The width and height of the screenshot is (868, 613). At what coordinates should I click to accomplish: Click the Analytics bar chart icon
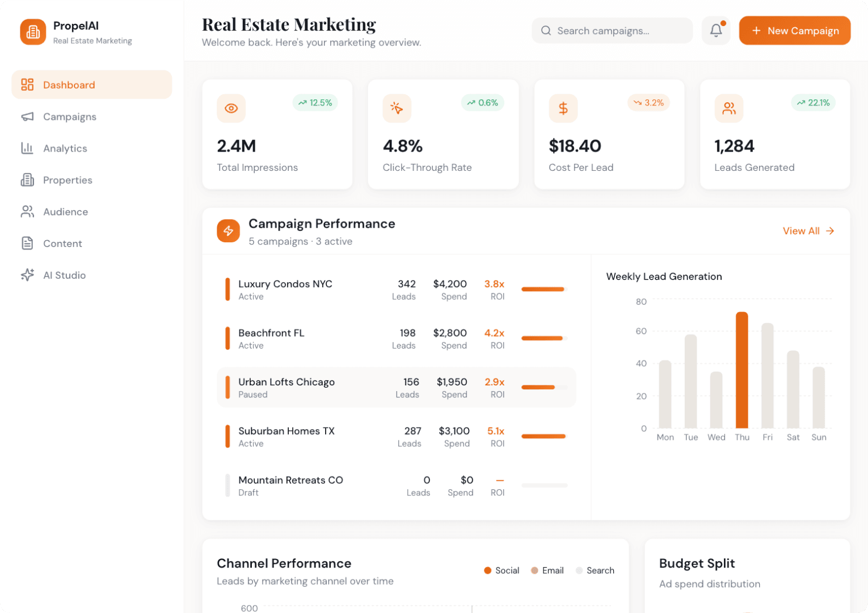coord(27,148)
